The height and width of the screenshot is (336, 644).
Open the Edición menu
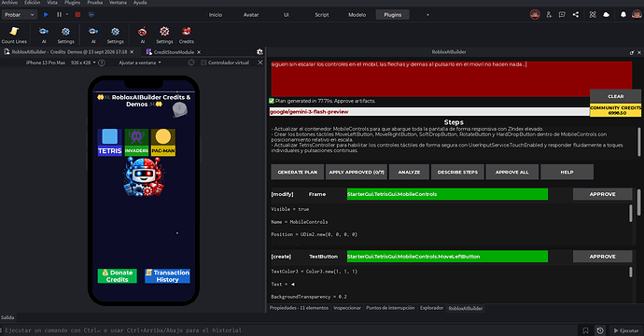pos(32,3)
